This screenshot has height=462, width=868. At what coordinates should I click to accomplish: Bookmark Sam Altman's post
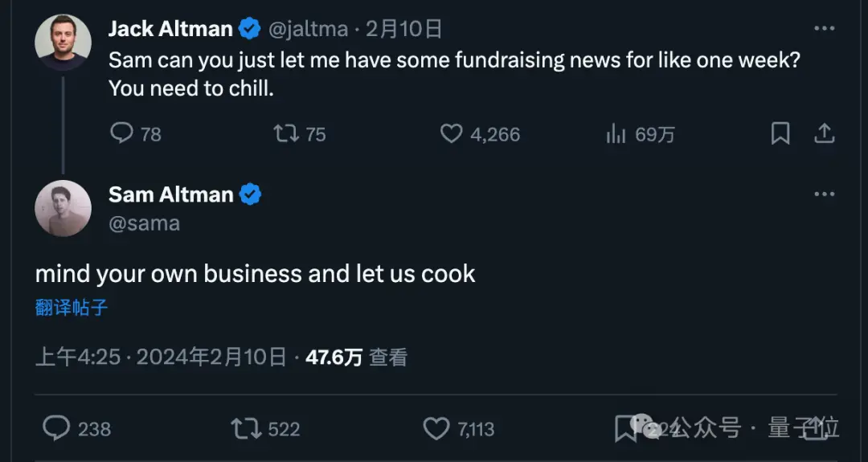[x=625, y=428]
